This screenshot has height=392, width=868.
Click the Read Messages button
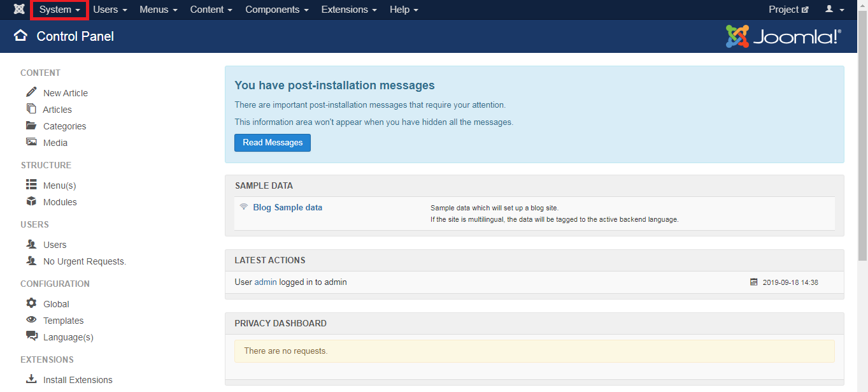273,142
